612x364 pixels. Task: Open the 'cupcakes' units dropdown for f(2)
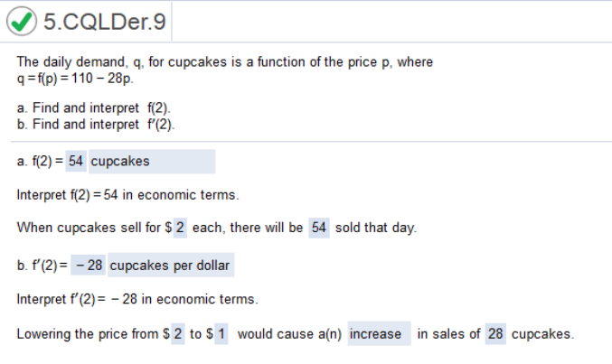pyautogui.click(x=152, y=161)
